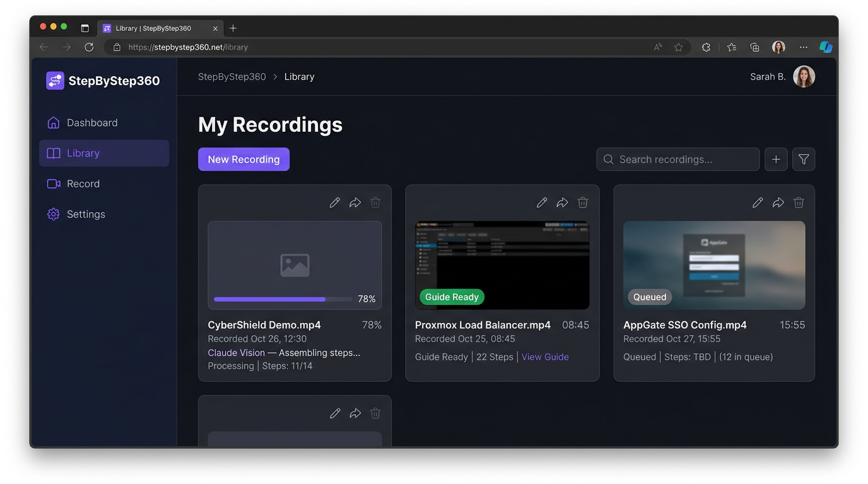Viewport: 868px width, 484px height.
Task: Open the filter options icon
Action: [803, 159]
